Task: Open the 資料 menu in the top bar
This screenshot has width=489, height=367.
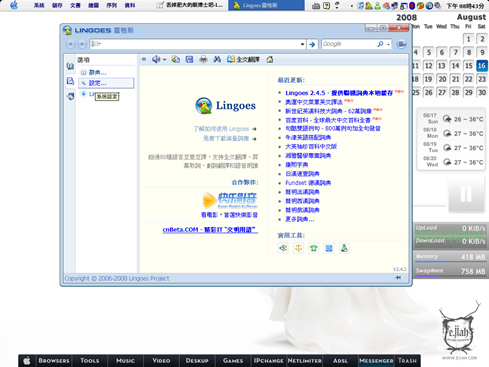Action: (130, 5)
